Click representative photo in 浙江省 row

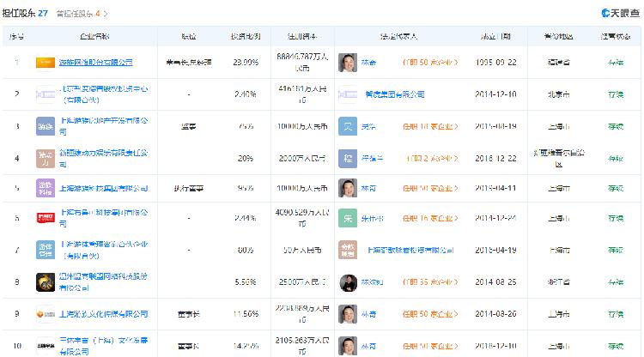[348, 281]
